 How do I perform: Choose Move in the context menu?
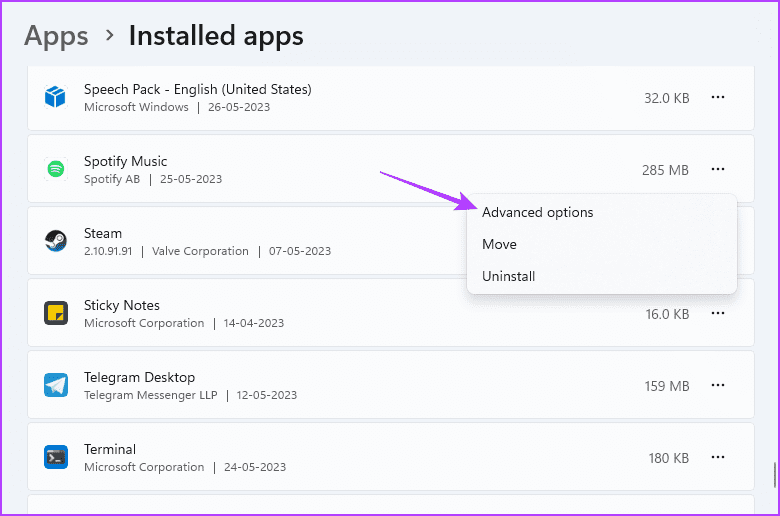499,244
